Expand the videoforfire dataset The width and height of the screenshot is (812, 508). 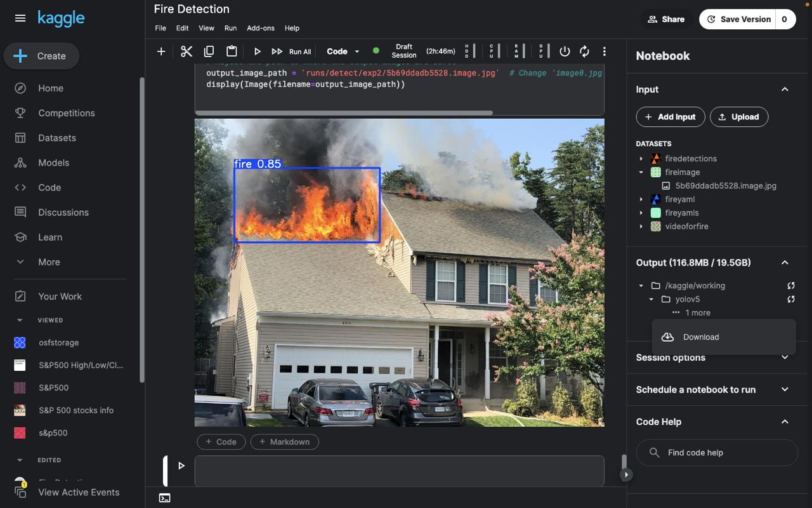pos(641,226)
